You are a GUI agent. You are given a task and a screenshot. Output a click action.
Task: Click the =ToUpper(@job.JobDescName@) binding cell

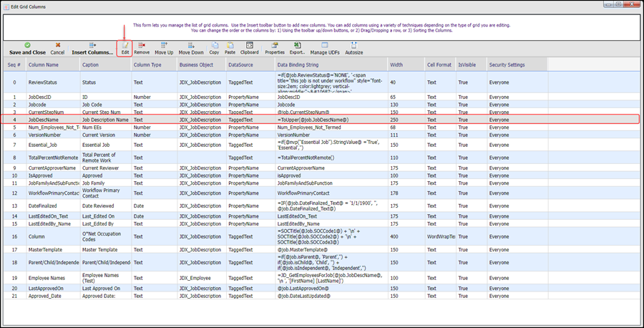click(x=331, y=120)
